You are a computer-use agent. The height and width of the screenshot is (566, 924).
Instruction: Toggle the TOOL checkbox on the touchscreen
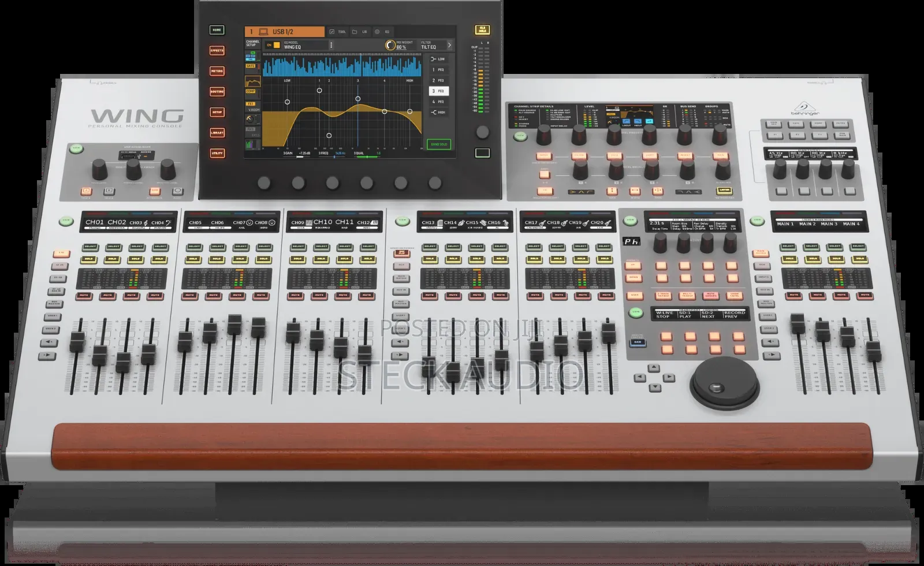(332, 32)
